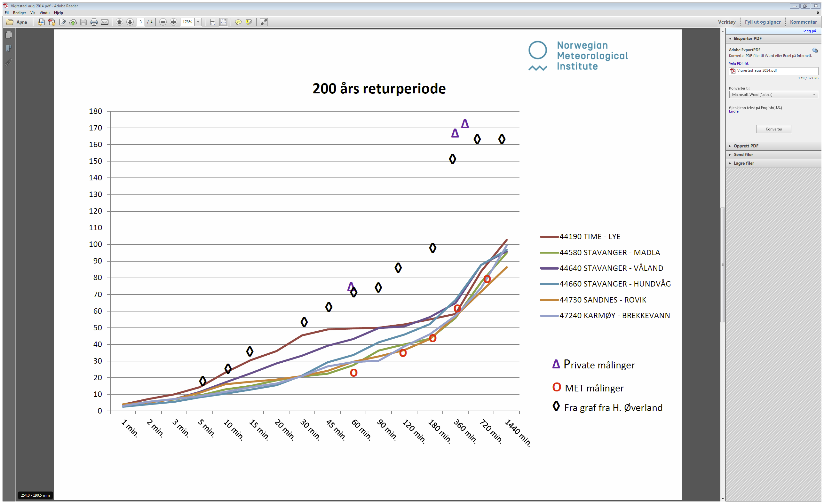
Task: Open the Vindu menu
Action: tap(44, 13)
